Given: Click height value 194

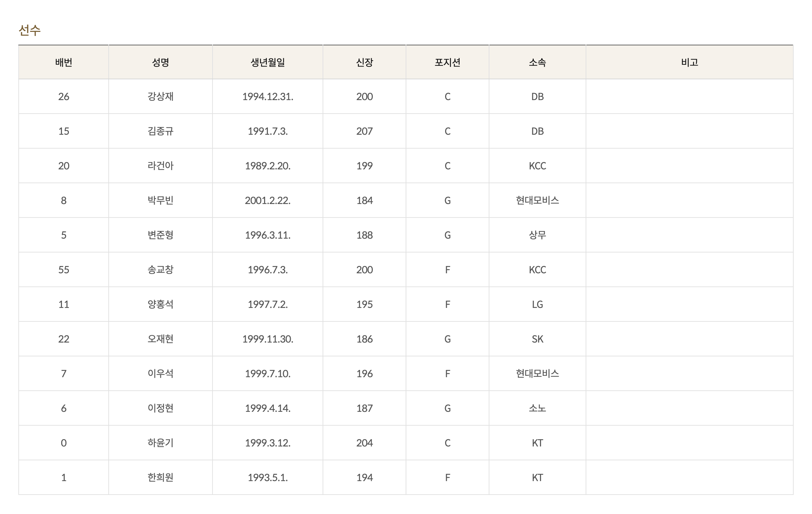Looking at the screenshot, I should (x=364, y=478).
